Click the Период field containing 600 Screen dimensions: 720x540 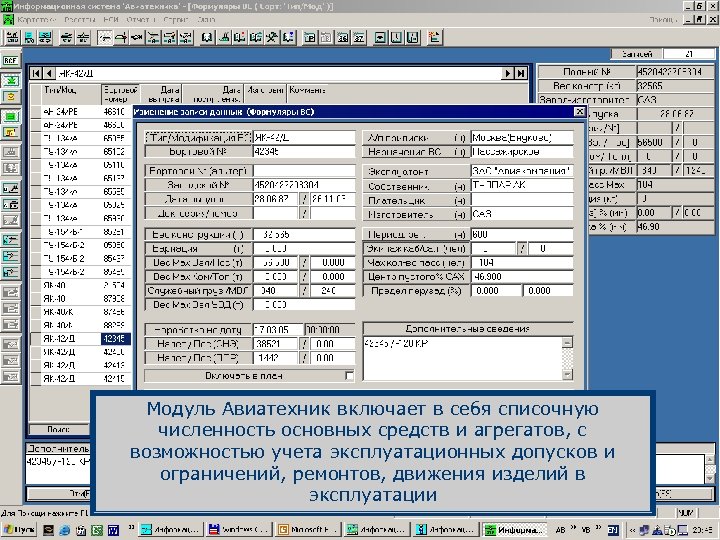[x=522, y=234]
